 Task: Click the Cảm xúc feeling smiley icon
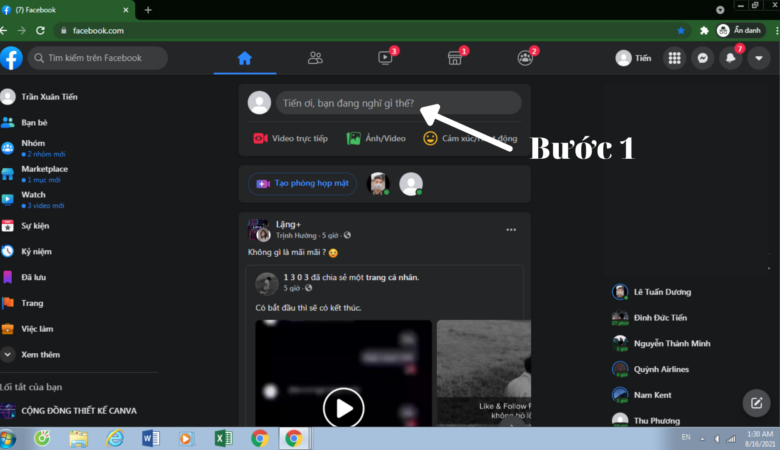[x=430, y=138]
